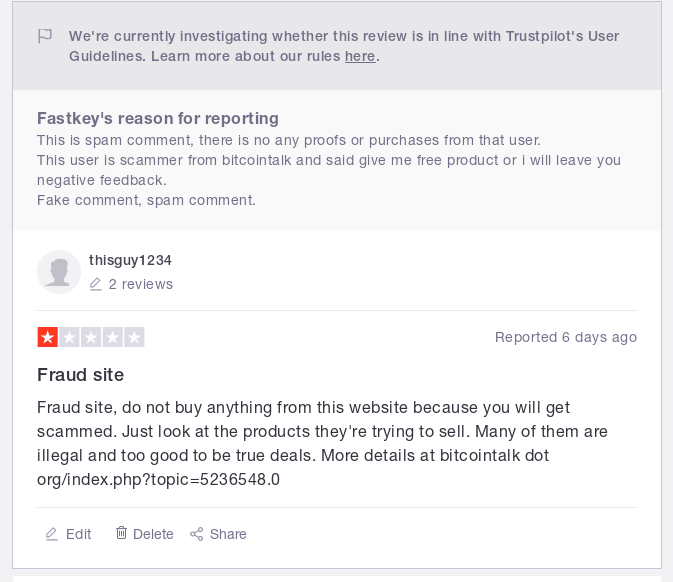Image resolution: width=673 pixels, height=582 pixels.
Task: Share the Fraud site review
Action: 218,534
